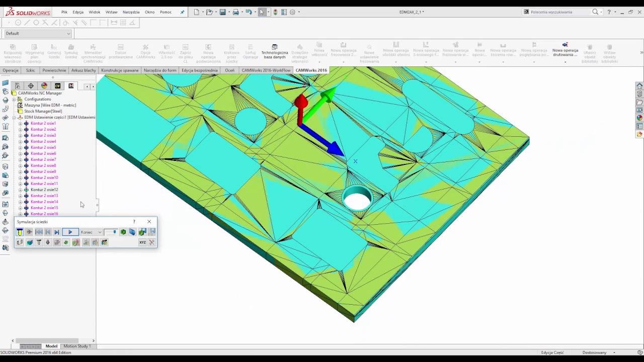Click the Open file icon

209,12
